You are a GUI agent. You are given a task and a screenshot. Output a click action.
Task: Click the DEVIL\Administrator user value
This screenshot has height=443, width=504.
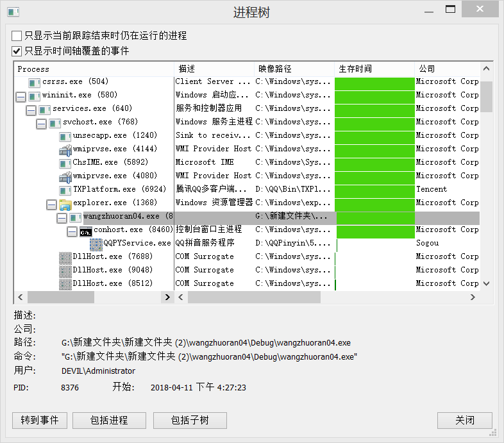pos(98,371)
